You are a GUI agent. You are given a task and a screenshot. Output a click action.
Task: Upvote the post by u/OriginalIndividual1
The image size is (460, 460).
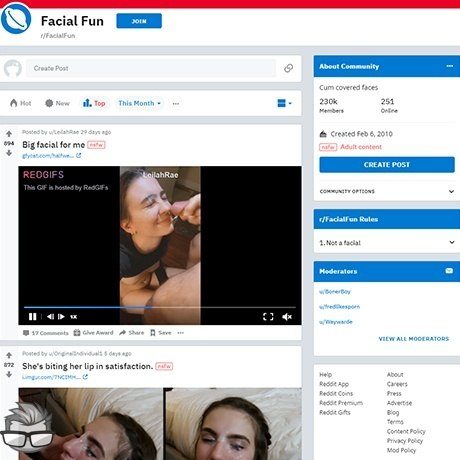(9, 355)
